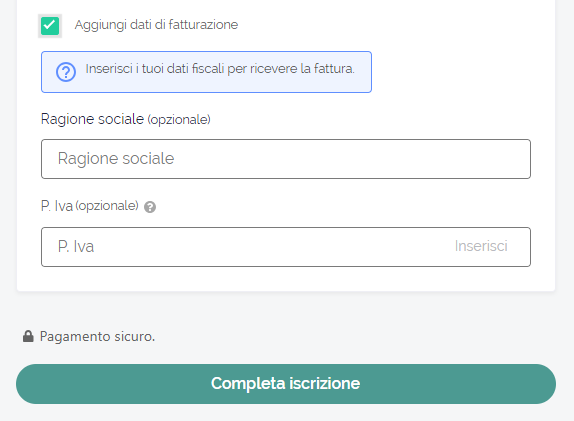574x421 pixels.
Task: Click the Aggiungi dati di fatturazione label text
Action: pos(156,25)
